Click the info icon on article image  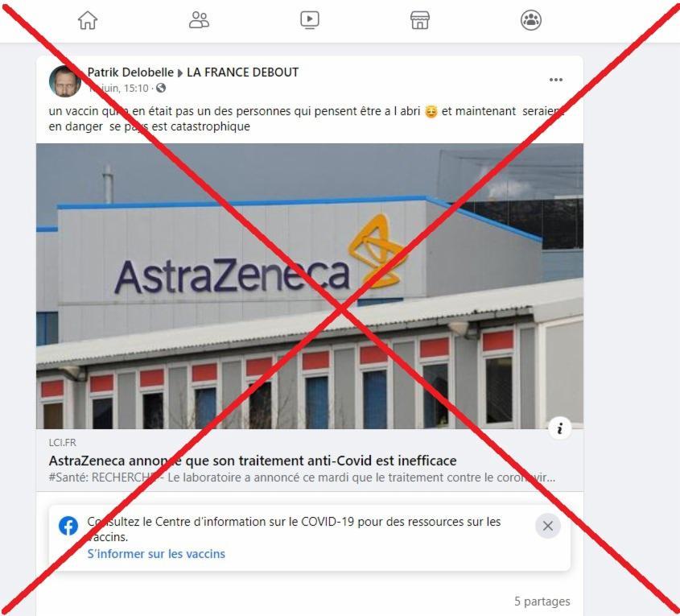click(559, 428)
